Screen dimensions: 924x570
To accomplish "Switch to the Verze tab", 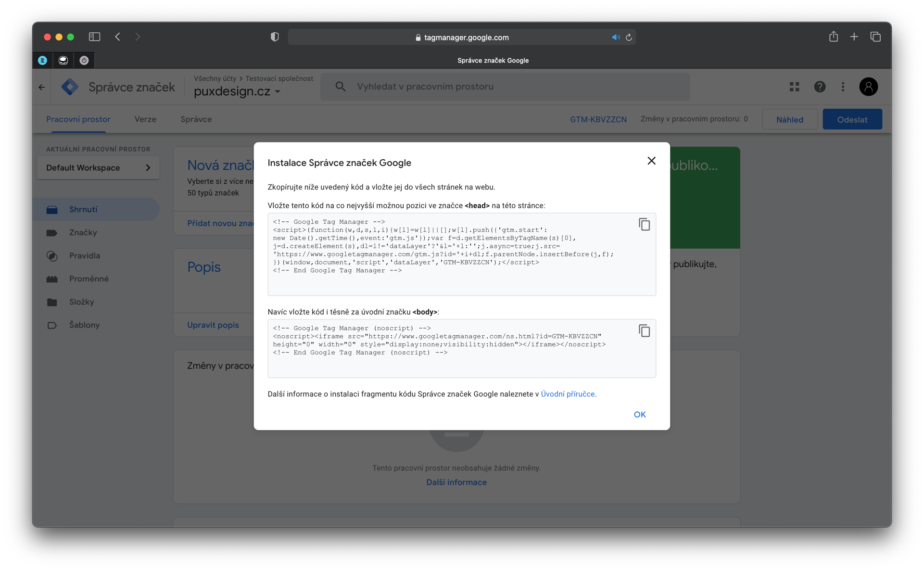I will [145, 119].
